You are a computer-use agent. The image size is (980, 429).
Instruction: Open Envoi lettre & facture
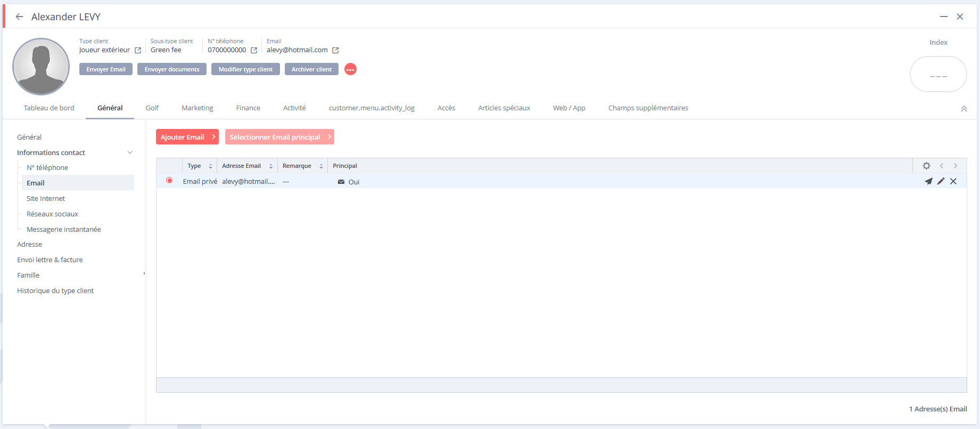coord(50,260)
